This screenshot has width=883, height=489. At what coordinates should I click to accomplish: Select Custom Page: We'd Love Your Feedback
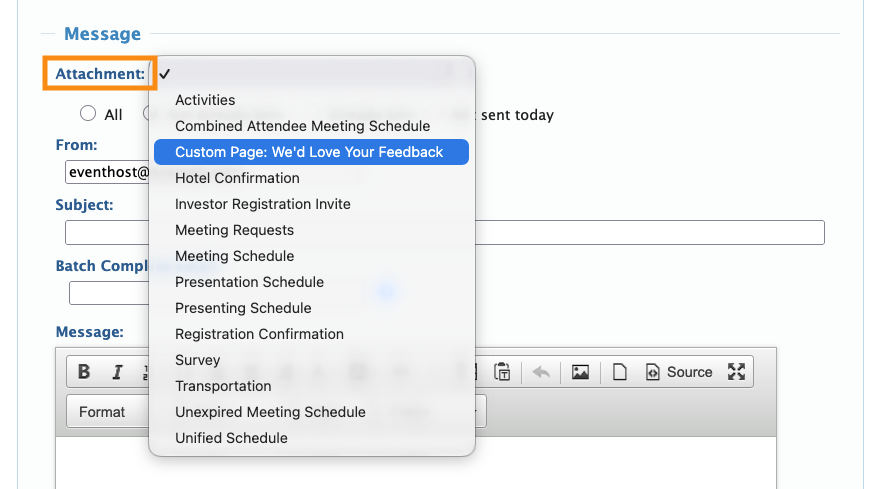309,152
